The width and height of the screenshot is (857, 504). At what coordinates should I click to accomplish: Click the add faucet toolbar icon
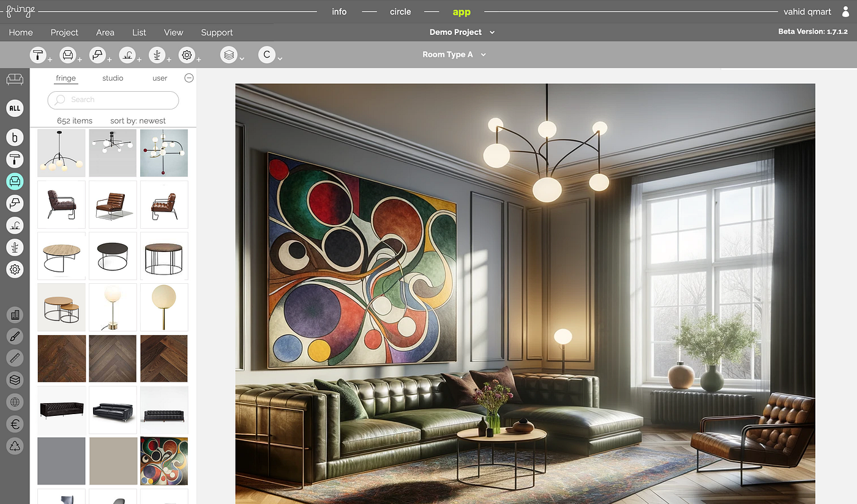tap(127, 56)
